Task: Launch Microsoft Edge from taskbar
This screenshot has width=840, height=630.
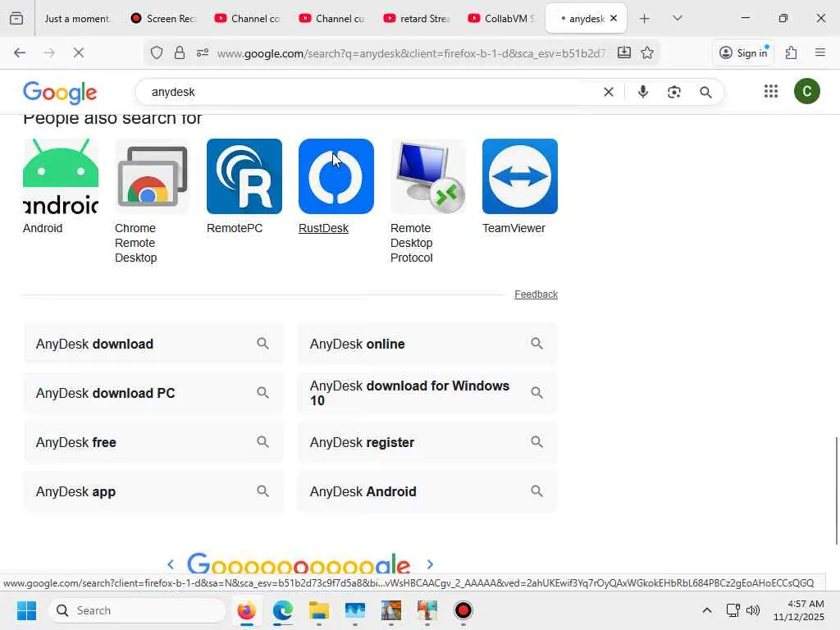Action: (283, 610)
